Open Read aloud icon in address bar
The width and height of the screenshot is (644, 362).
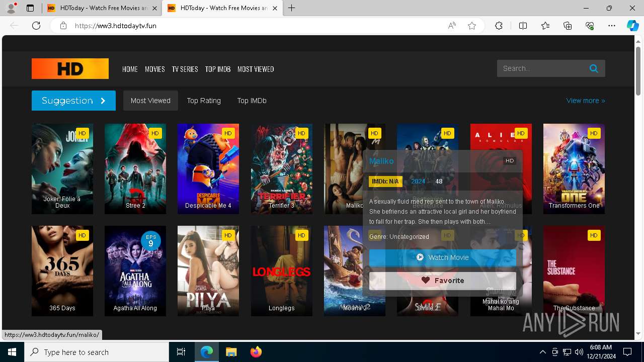point(452,26)
